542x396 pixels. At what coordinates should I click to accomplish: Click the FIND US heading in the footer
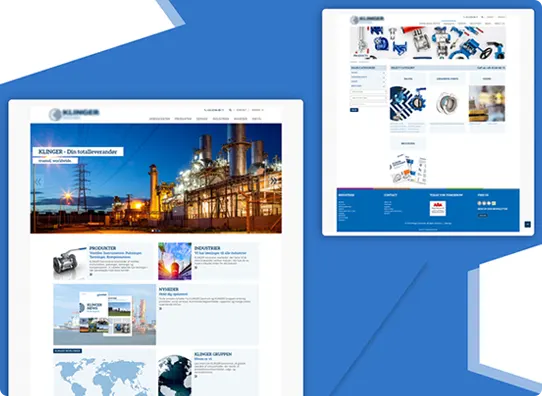point(483,195)
